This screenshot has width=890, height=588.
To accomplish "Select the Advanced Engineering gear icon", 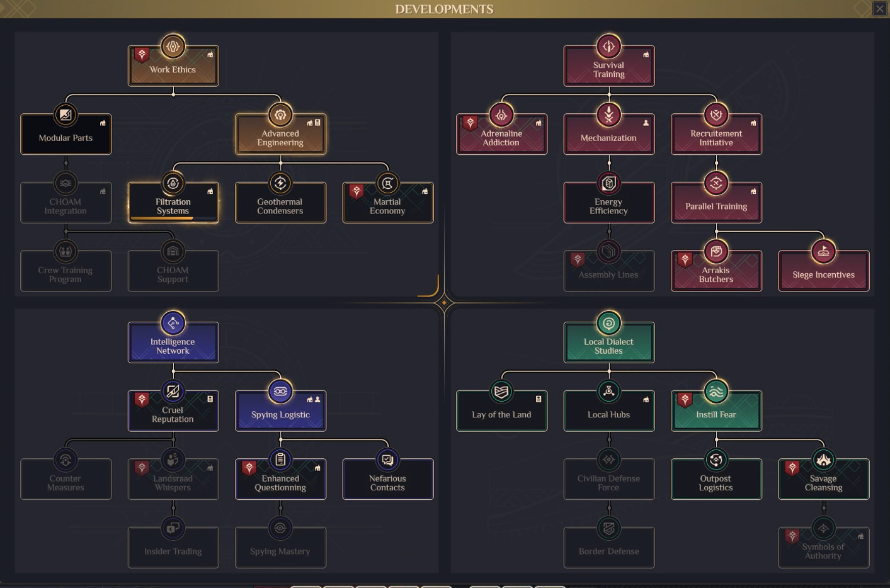I will click(x=280, y=115).
